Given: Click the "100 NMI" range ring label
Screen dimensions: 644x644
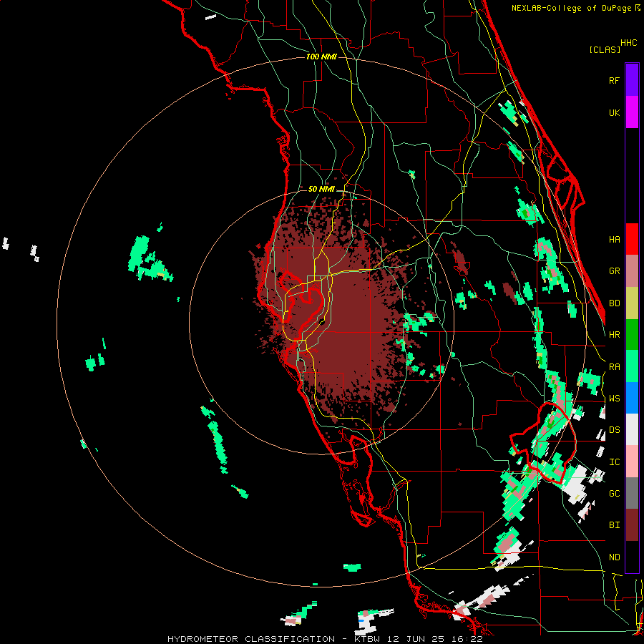Looking at the screenshot, I should (x=321, y=57).
